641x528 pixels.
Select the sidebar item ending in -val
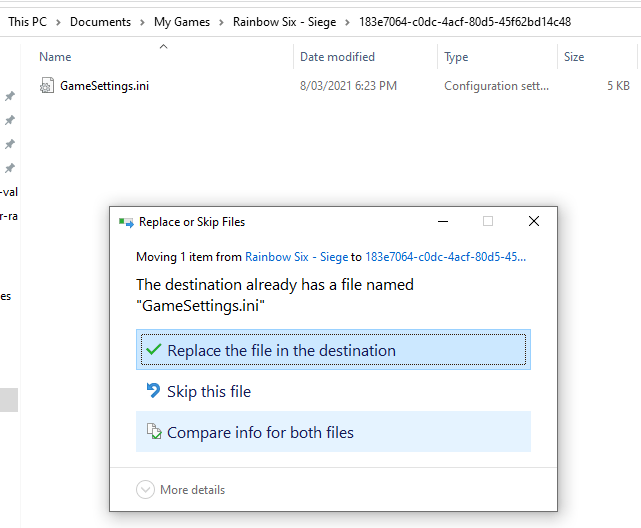point(9,192)
